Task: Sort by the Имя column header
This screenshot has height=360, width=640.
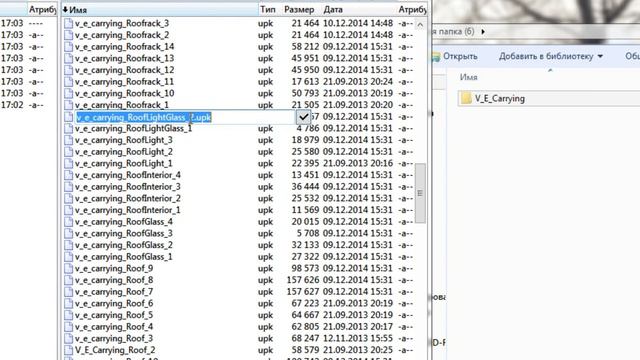Action: pyautogui.click(x=160, y=9)
